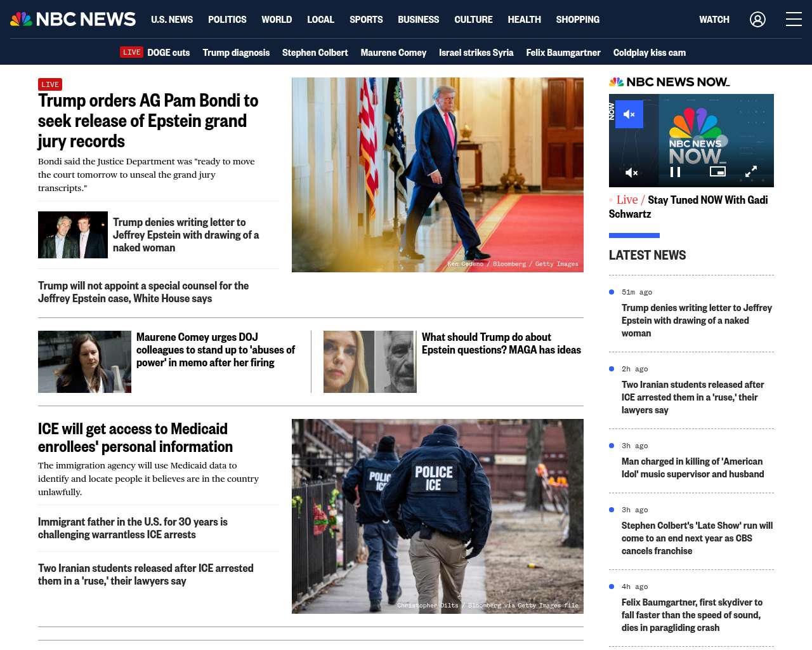Go to the U.S. News section
The width and height of the screenshot is (812, 650).
(172, 20)
